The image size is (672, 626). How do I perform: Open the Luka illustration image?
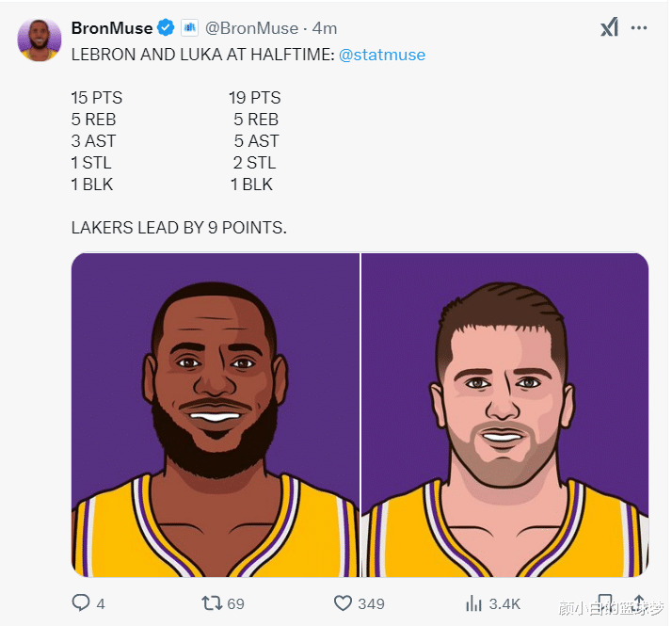[x=504, y=414]
